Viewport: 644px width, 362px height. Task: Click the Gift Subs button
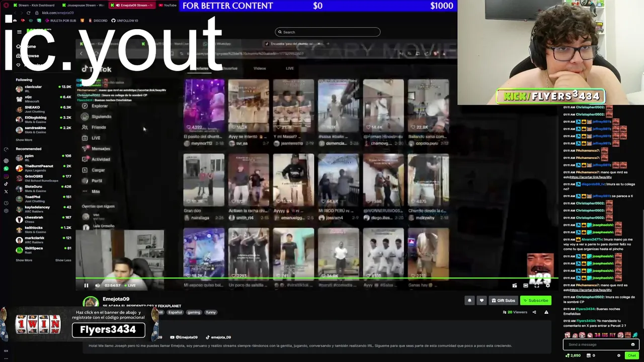[x=503, y=301]
